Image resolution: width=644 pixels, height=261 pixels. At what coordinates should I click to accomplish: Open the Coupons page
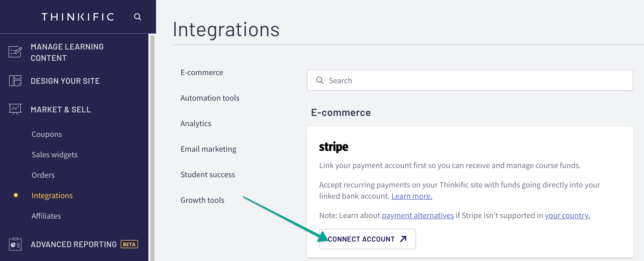click(x=47, y=134)
